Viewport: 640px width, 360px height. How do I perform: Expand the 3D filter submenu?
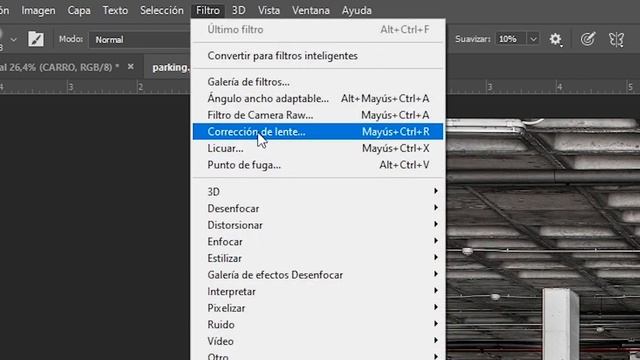point(318,192)
